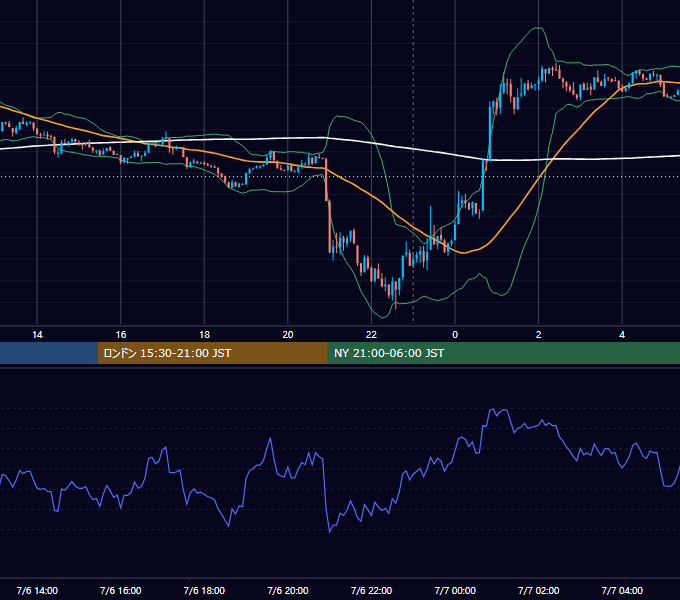Click the 0 hour label on price axis
This screenshot has height=600, width=680.
click(x=455, y=335)
